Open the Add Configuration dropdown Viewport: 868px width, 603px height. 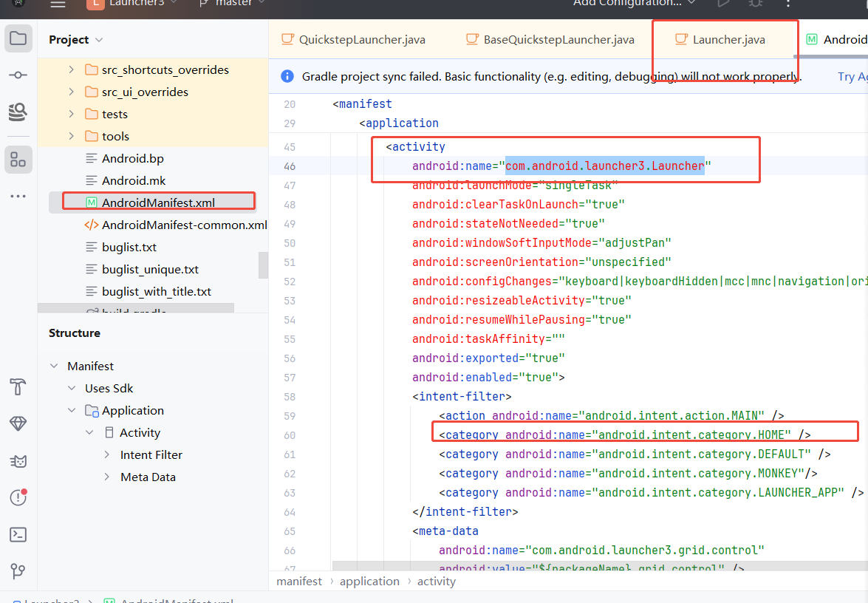point(635,3)
